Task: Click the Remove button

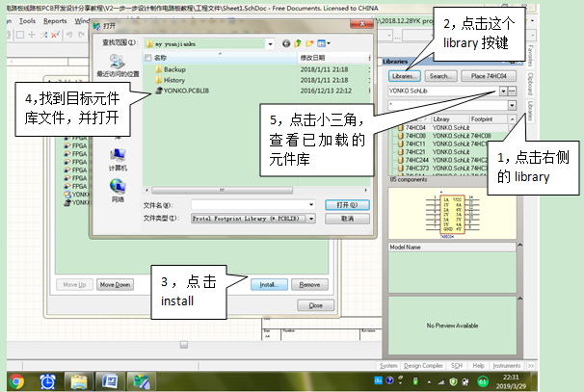Action: coord(309,285)
